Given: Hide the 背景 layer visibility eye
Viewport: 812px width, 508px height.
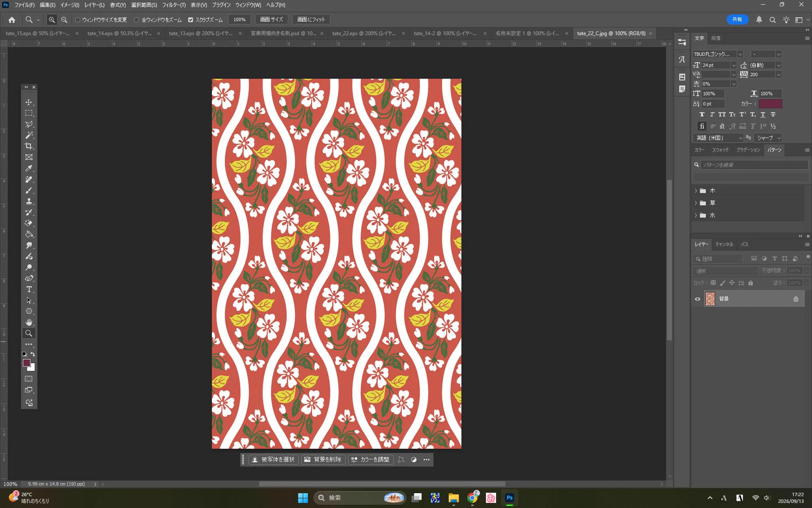Looking at the screenshot, I should point(697,299).
